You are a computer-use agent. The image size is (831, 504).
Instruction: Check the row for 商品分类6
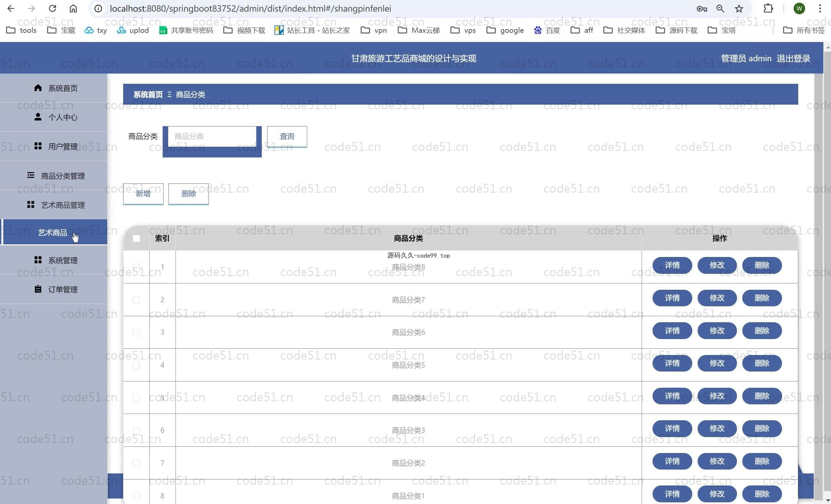136,332
